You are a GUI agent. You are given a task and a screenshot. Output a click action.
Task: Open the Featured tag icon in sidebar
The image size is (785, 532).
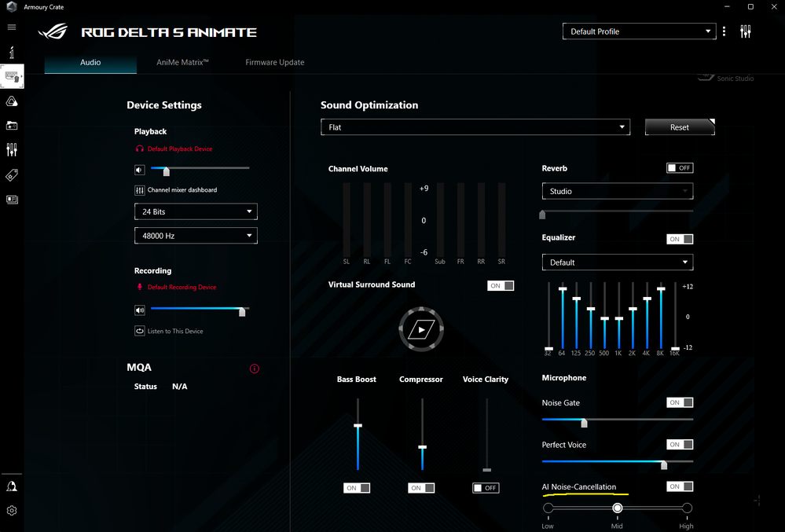12,175
